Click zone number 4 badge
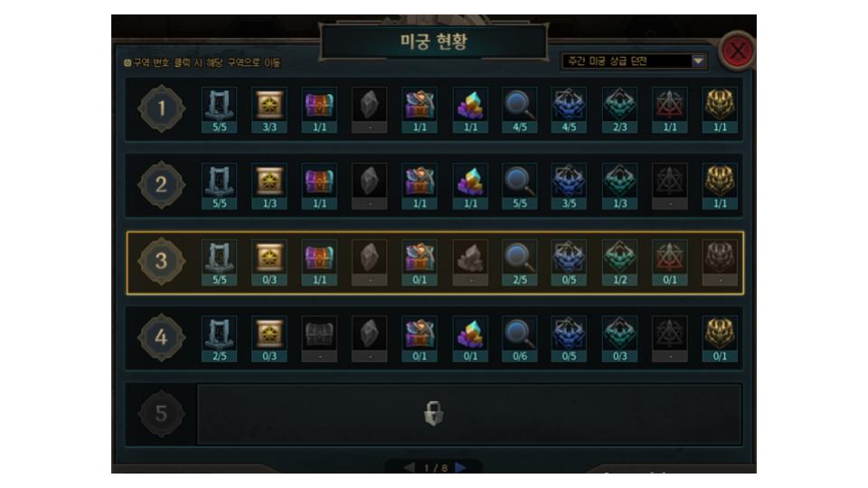The height and width of the screenshot is (488, 868). [161, 337]
